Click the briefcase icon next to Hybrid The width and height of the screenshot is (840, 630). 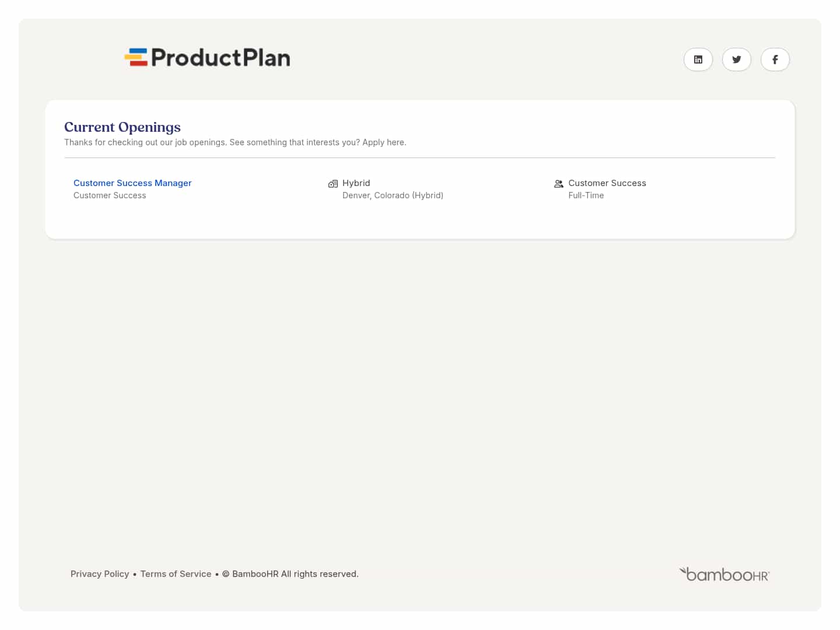coord(333,183)
